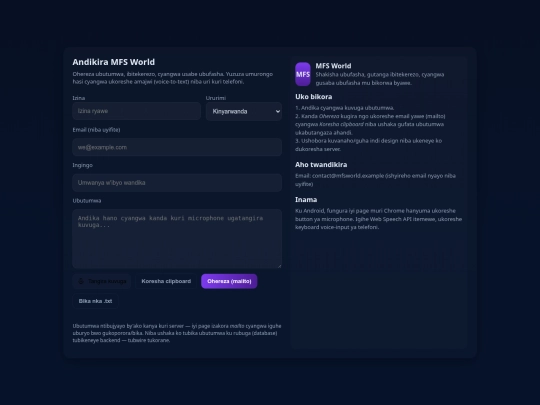Click the Ururimi label text
This screenshot has width=540, height=405.
[x=216, y=98]
